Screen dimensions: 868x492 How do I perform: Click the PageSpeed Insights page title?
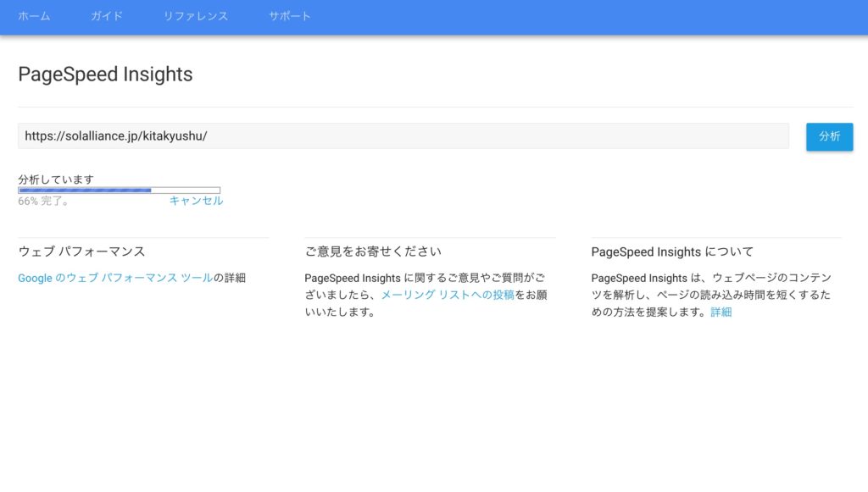point(105,75)
